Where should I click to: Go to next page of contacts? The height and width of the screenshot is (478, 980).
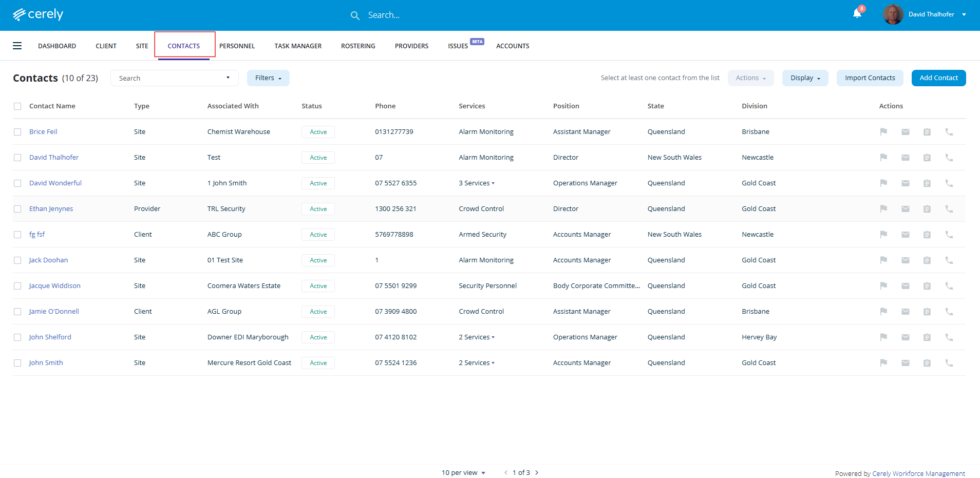point(537,472)
